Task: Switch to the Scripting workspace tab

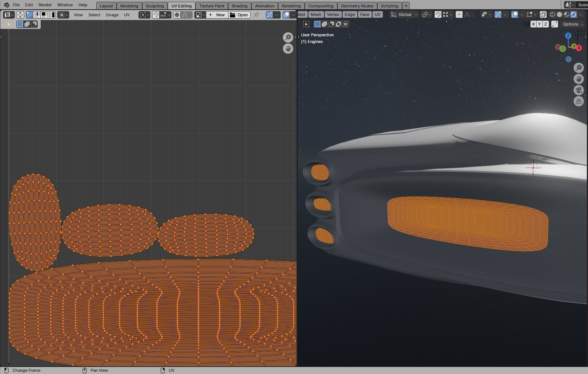Action: (x=390, y=6)
